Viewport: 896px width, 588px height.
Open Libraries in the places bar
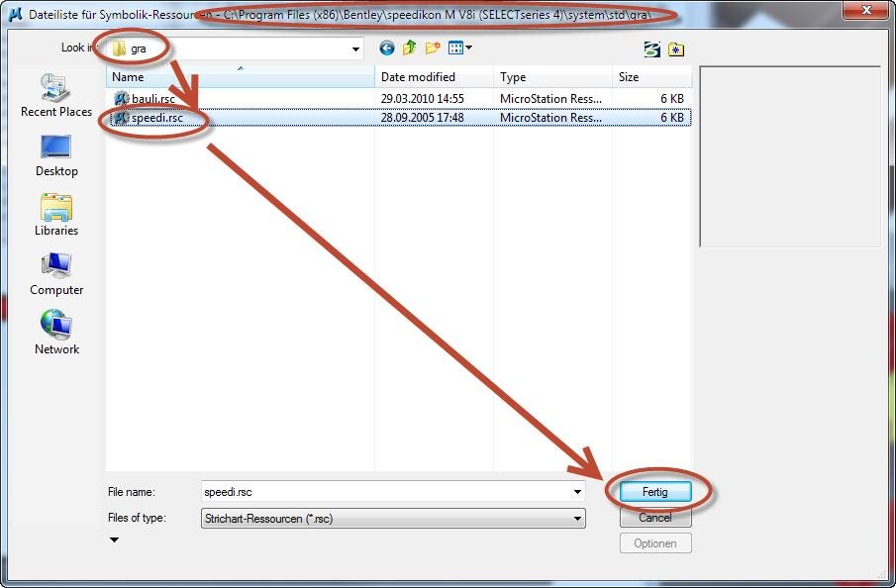pyautogui.click(x=56, y=215)
